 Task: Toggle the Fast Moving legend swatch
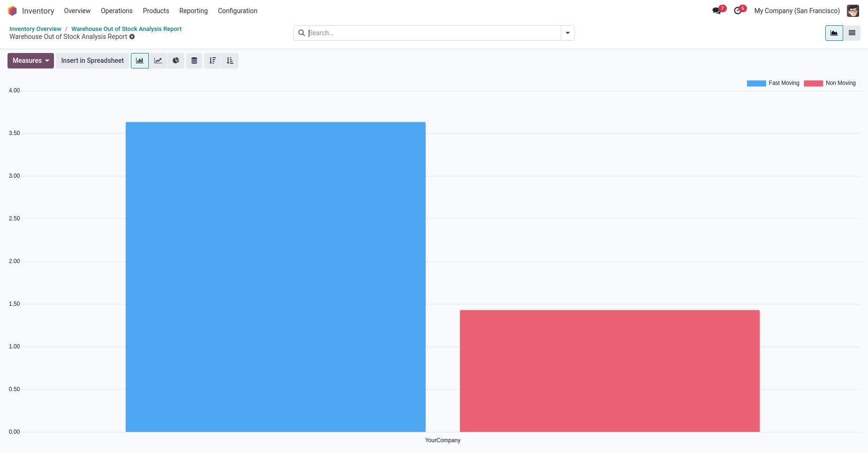[x=756, y=83]
